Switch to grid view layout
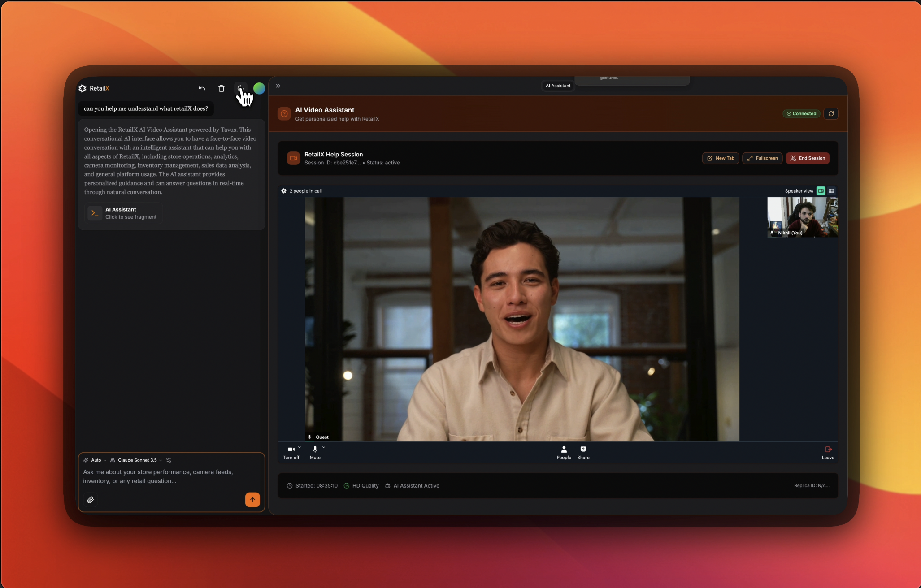 [x=831, y=191]
